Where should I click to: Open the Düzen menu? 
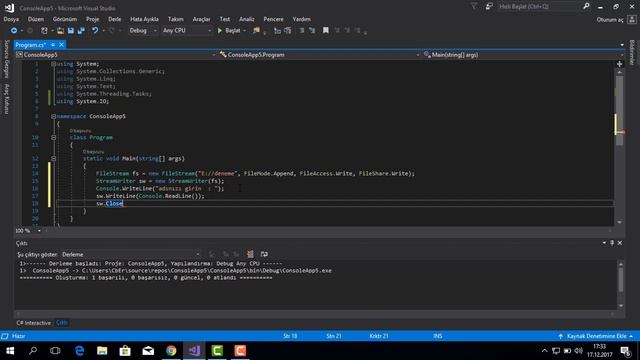[36, 19]
